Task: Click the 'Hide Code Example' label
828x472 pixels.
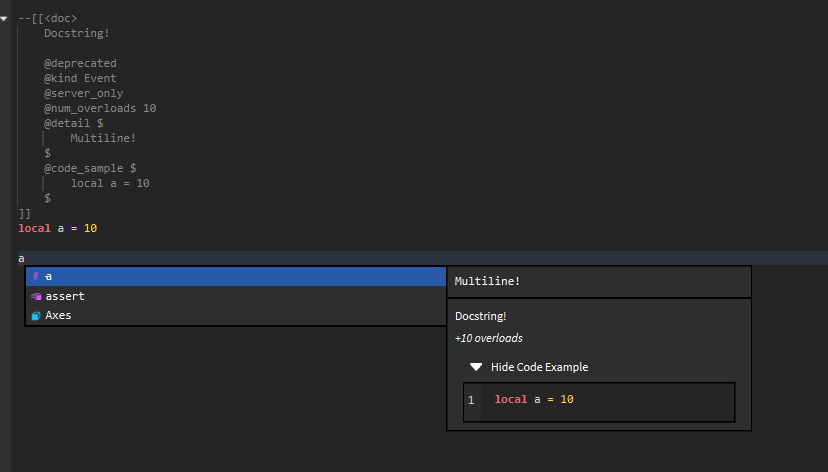Action: pos(539,367)
